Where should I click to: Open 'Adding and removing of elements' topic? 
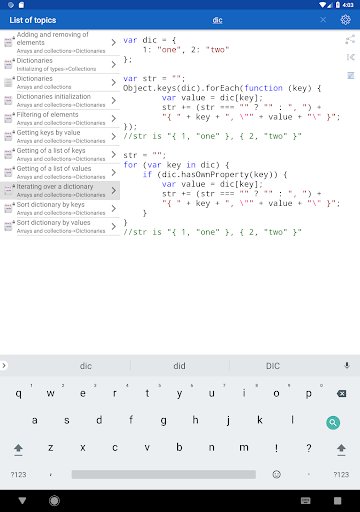60,43
